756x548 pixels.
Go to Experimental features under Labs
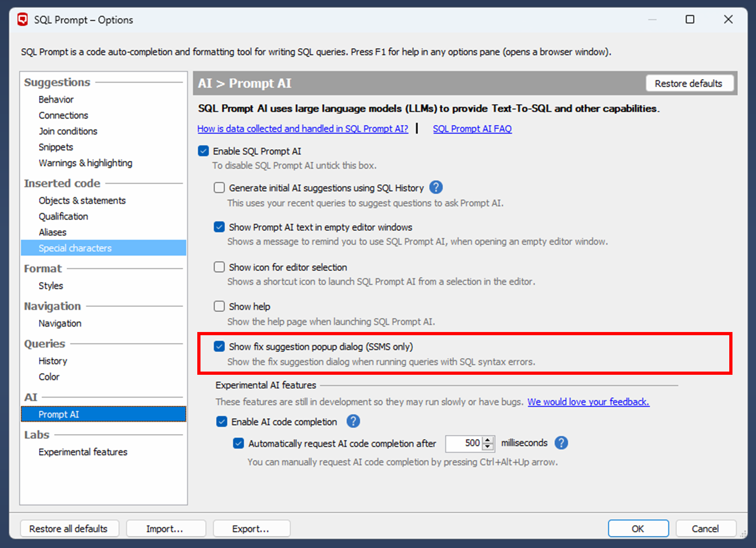pos(83,452)
